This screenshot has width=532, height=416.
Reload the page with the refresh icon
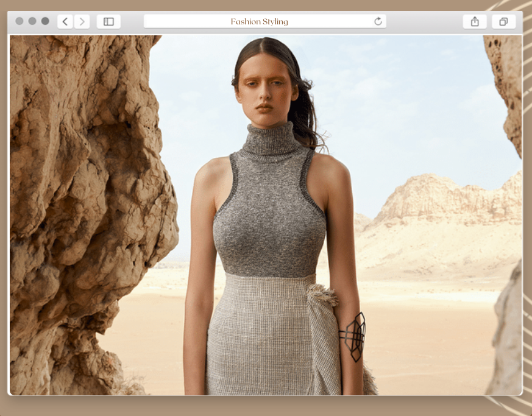pos(378,21)
